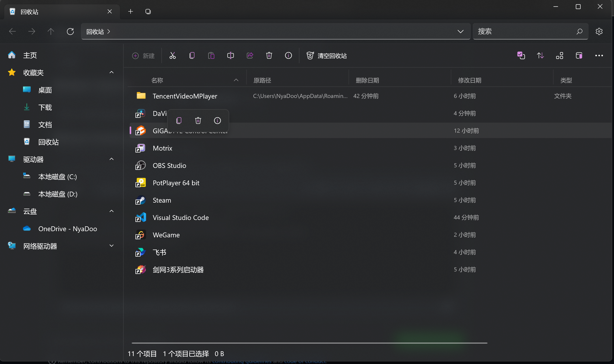Open Properties info icon in main toolbar
The image size is (614, 364).
click(288, 56)
